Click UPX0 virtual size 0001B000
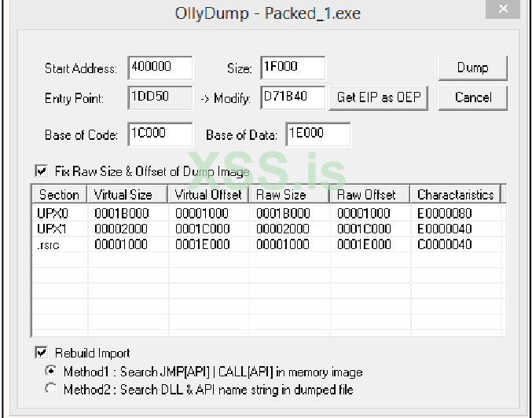 (122, 214)
